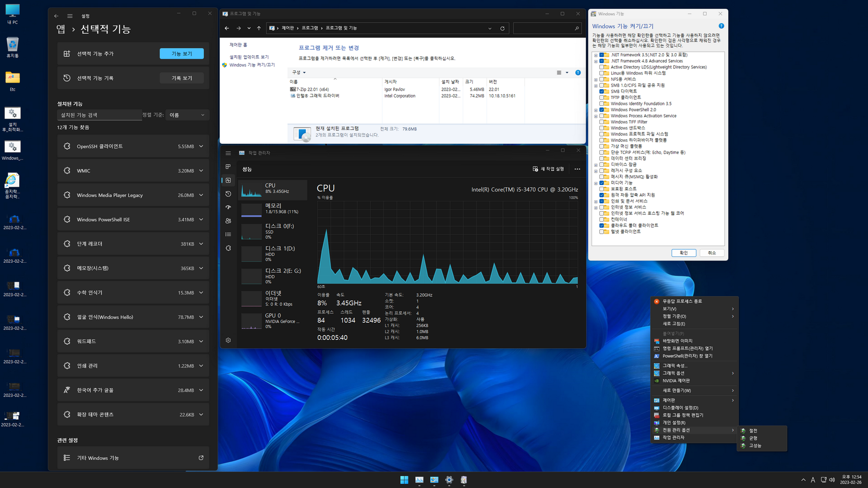
Task: Click the View history button
Action: coord(182,78)
